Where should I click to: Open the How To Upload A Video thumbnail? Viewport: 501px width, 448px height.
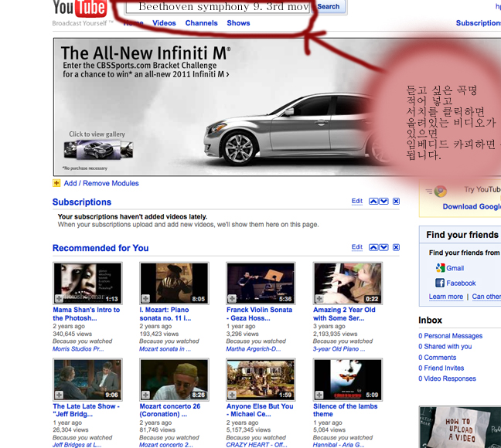[460, 427]
